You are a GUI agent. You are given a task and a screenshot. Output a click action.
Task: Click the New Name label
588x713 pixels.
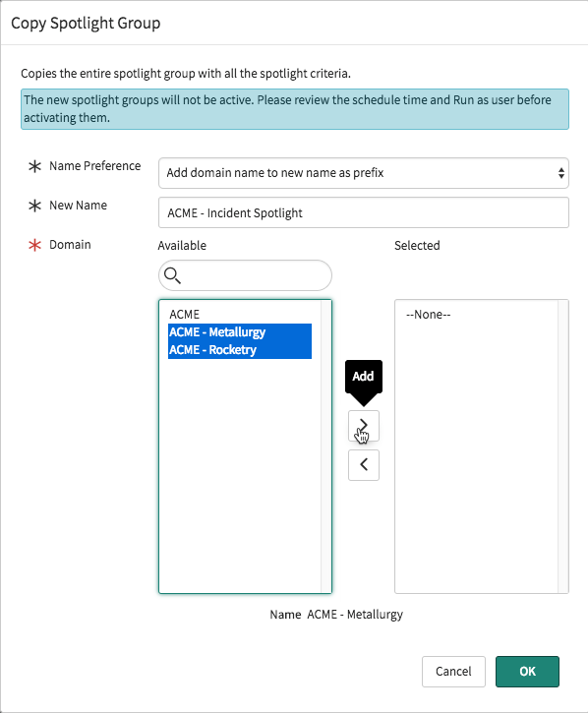click(79, 206)
